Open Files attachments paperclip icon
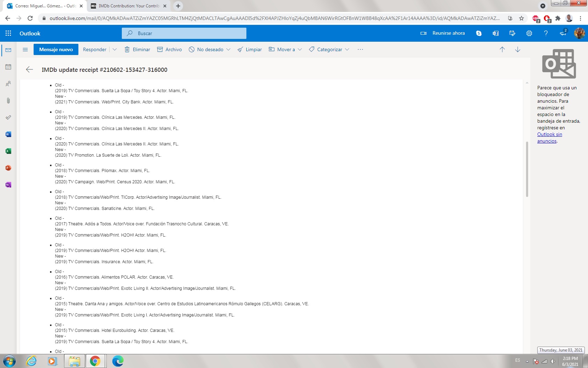Viewport: 588px width, 368px height. [x=8, y=101]
